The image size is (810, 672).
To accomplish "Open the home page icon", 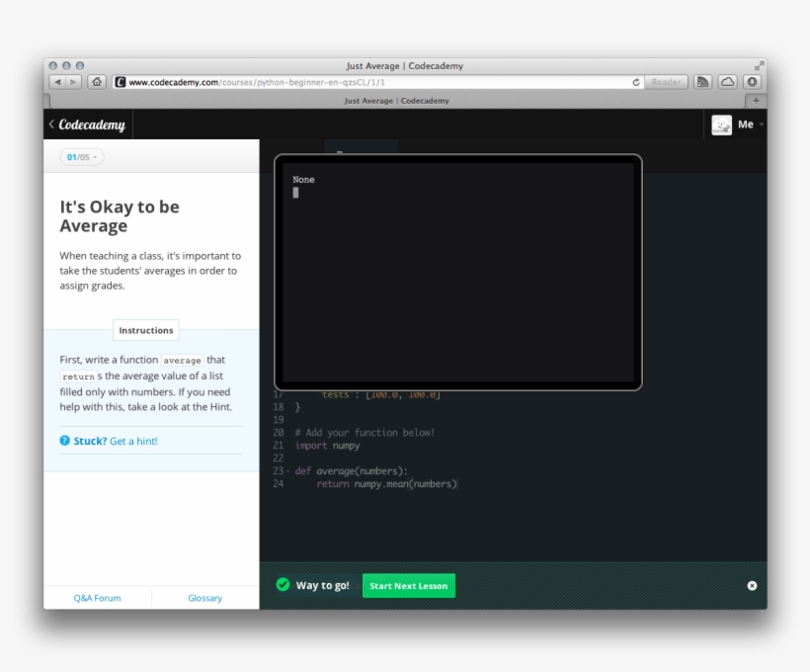I will pyautogui.click(x=97, y=82).
